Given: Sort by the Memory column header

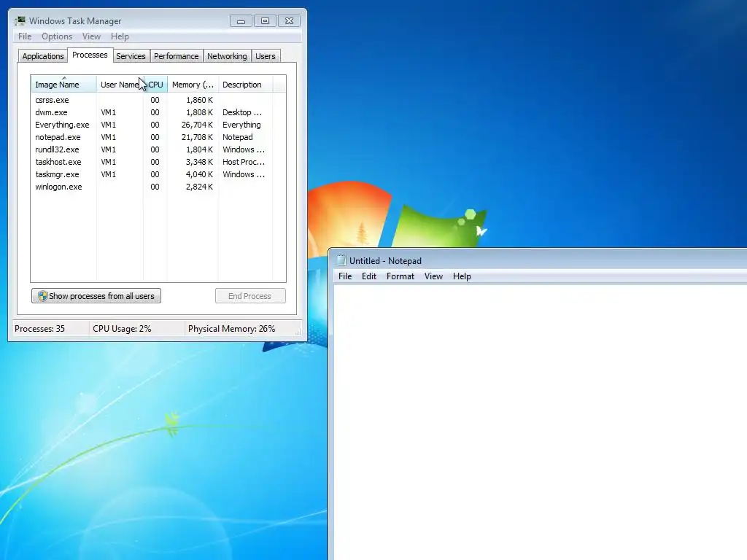Looking at the screenshot, I should [x=193, y=85].
